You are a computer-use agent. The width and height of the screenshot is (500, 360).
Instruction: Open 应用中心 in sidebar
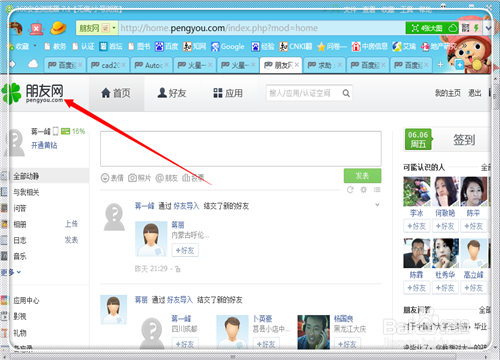[x=26, y=300]
